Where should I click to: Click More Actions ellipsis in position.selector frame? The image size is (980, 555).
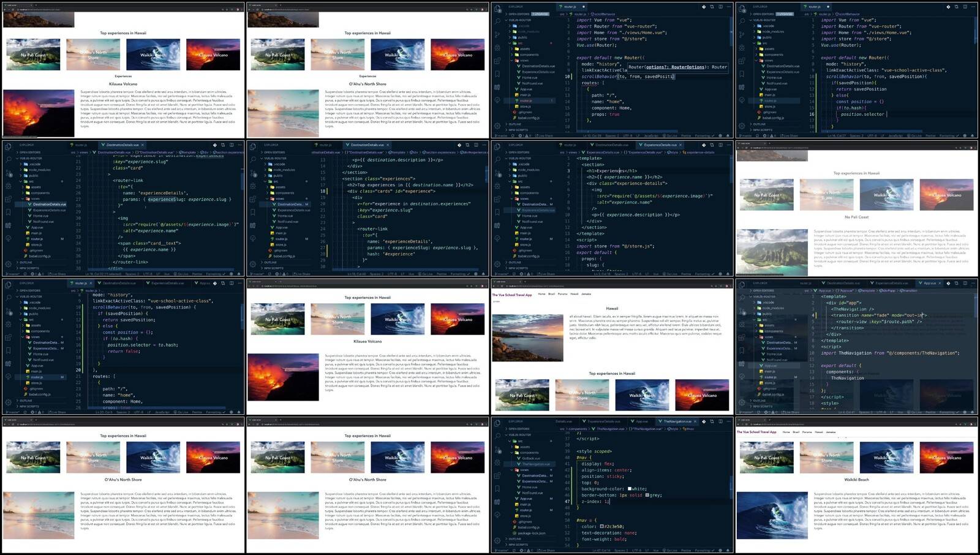tap(973, 7)
